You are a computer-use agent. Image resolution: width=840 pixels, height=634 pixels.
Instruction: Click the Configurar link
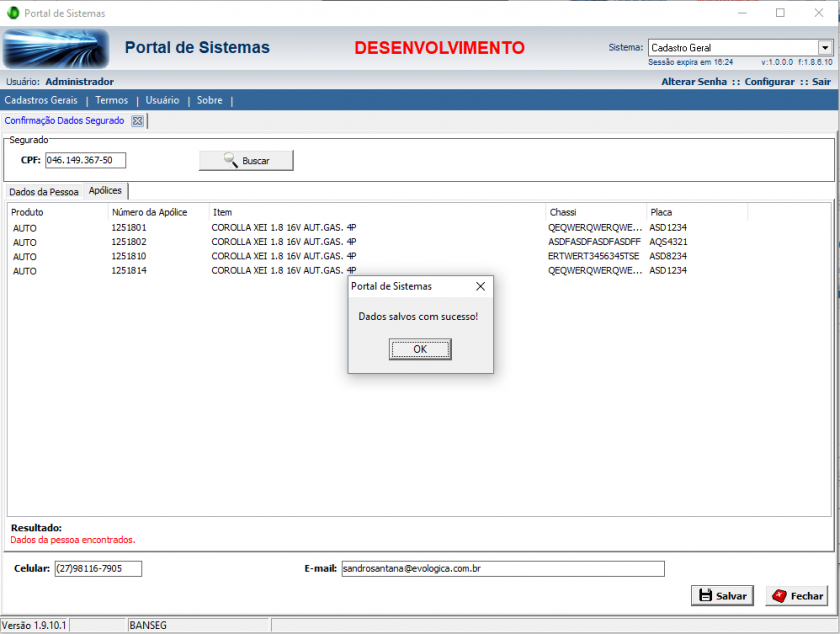pyautogui.click(x=769, y=81)
